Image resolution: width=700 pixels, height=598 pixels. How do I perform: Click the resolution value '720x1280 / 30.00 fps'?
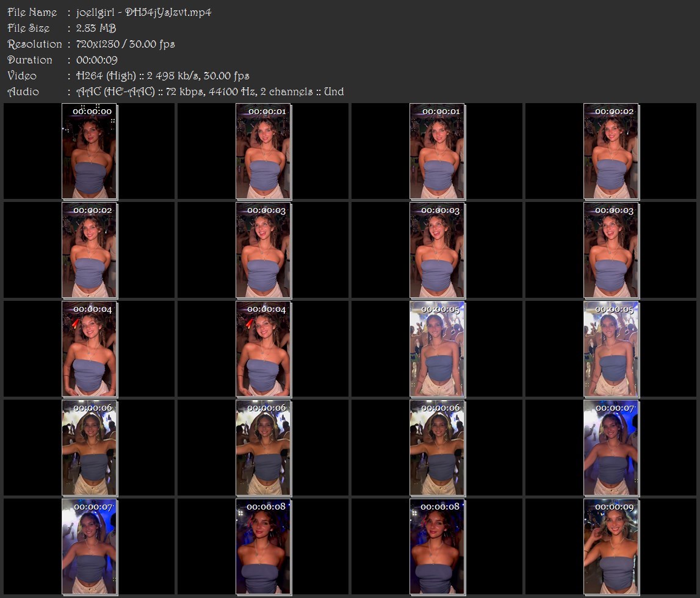click(126, 44)
